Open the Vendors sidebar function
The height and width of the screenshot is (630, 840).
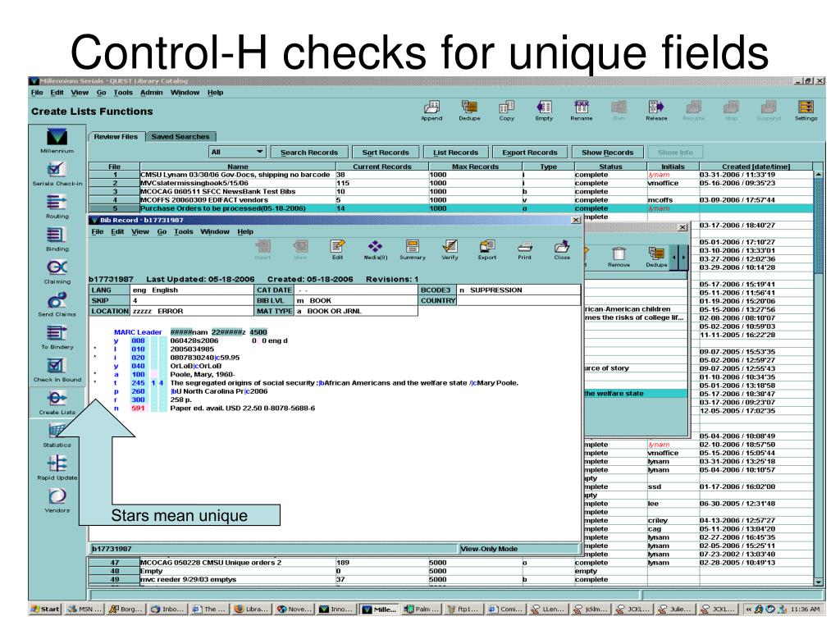click(x=57, y=501)
